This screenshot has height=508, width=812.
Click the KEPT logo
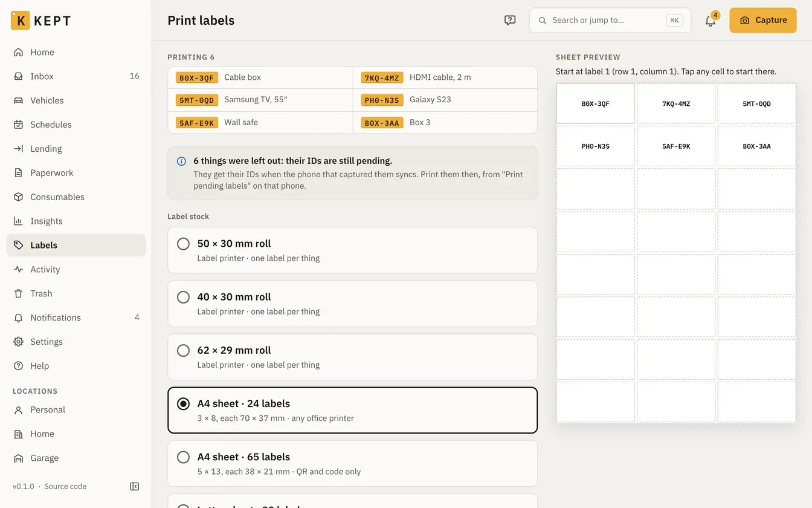pyautogui.click(x=41, y=21)
